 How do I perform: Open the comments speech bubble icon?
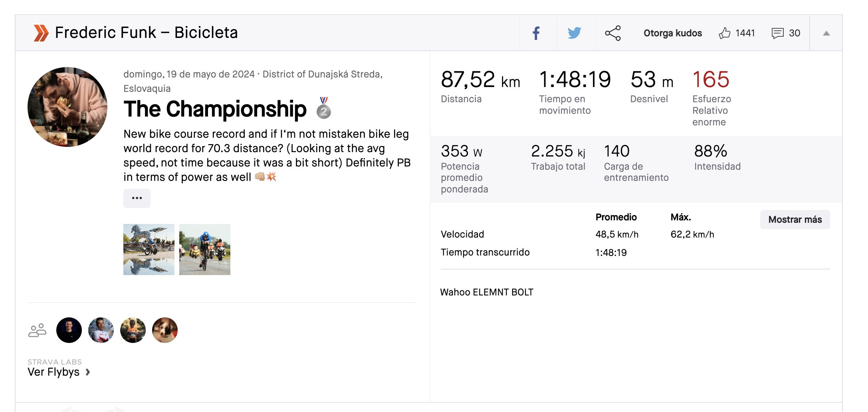[x=777, y=33]
